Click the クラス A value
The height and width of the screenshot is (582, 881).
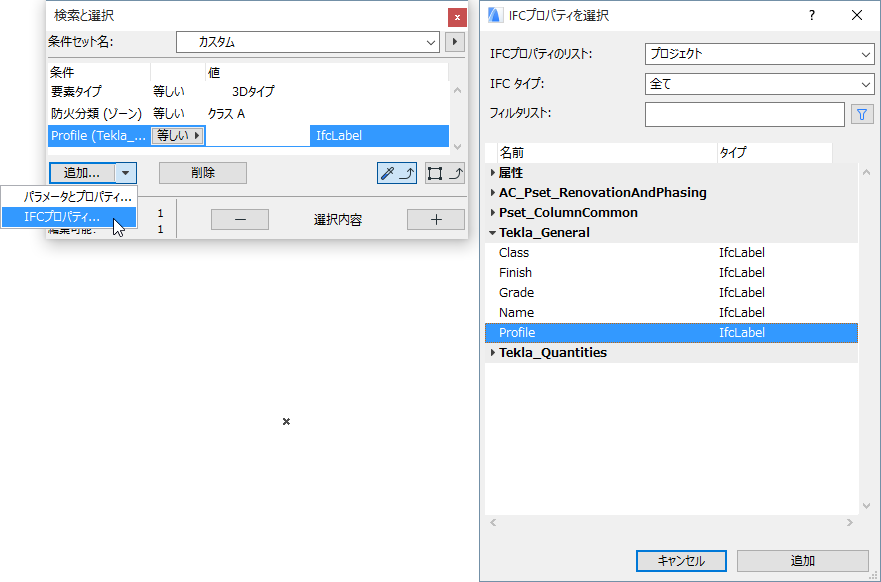click(226, 114)
